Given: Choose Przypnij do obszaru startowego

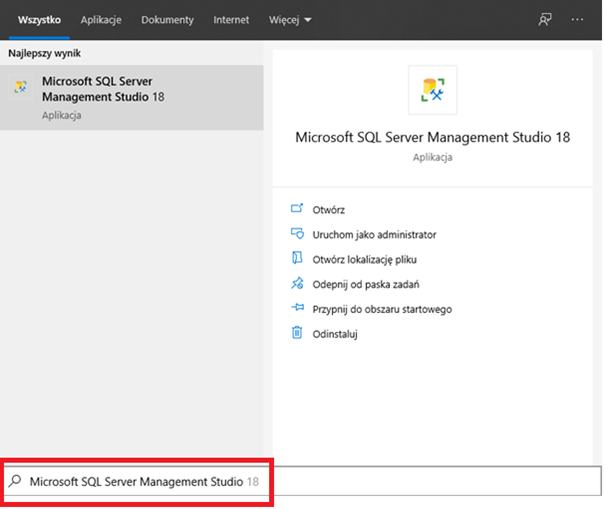Looking at the screenshot, I should [382, 309].
